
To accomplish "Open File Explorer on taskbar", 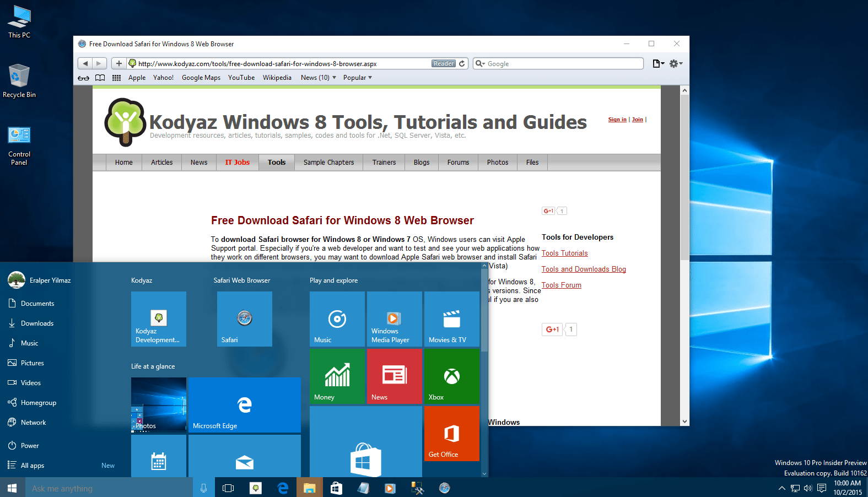I will click(309, 488).
